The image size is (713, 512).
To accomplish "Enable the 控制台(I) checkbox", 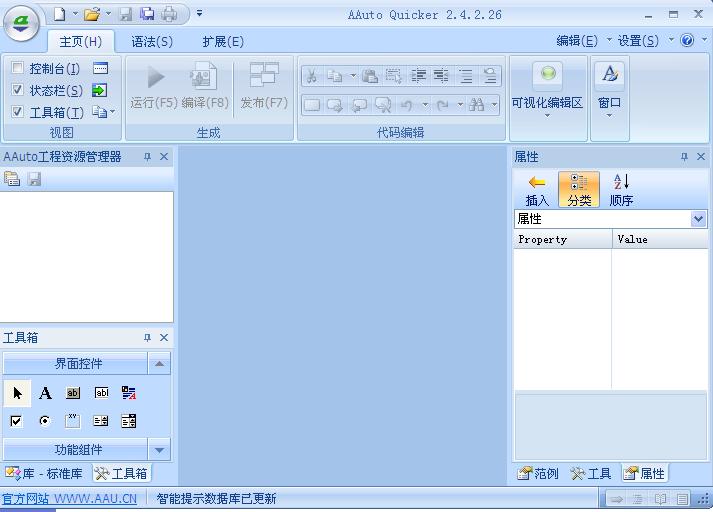I will tap(17, 68).
